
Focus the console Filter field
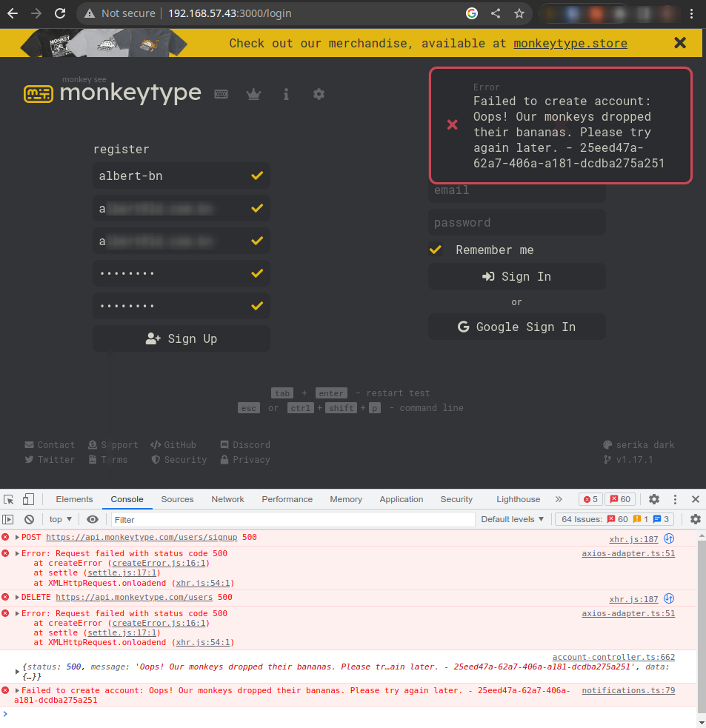[x=293, y=520]
